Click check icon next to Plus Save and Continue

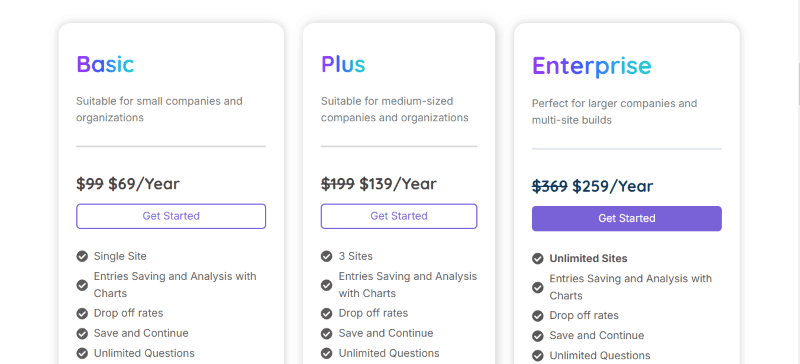click(x=327, y=333)
